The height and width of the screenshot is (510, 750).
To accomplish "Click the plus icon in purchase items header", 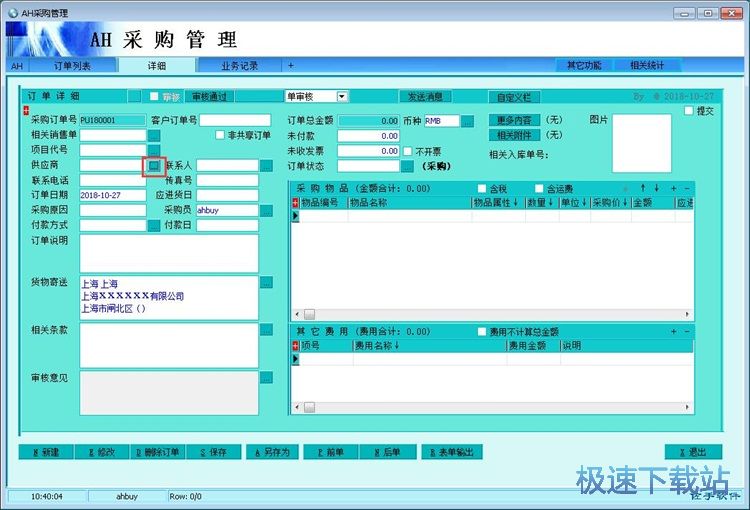I will (673, 188).
